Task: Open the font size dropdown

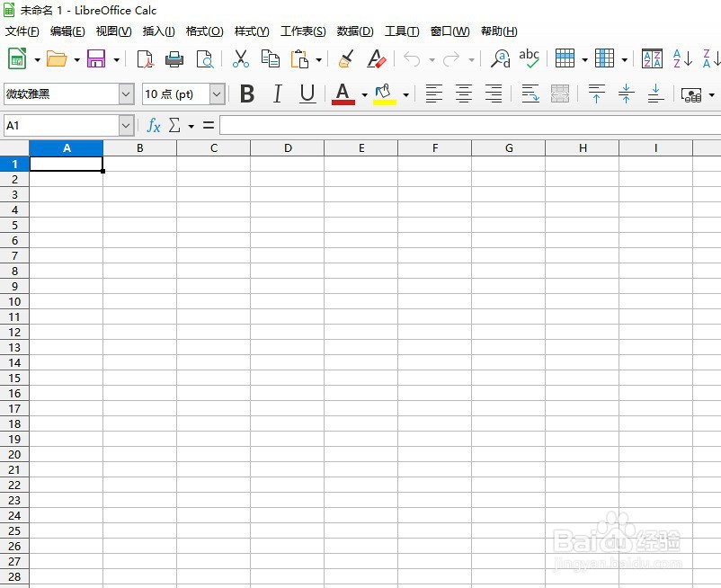Action: pos(216,94)
